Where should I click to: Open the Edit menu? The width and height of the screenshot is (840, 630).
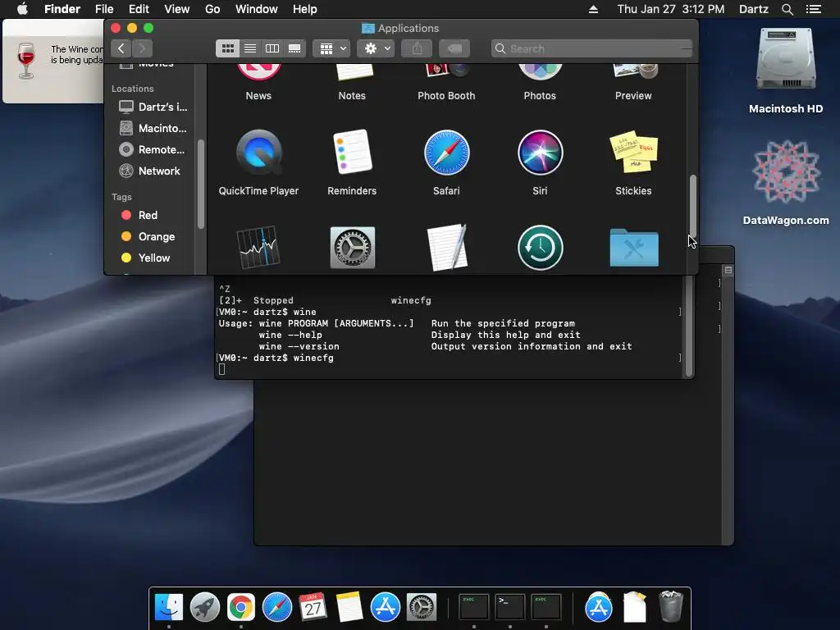point(139,9)
